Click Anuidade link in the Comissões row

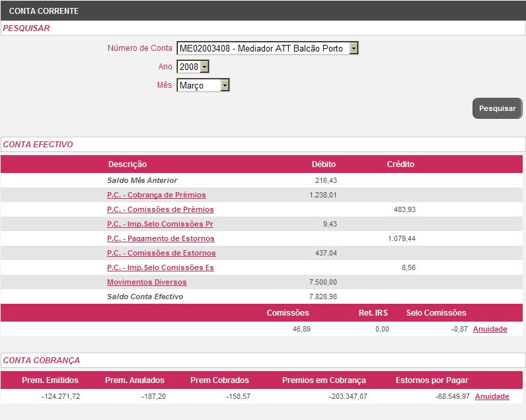click(490, 329)
